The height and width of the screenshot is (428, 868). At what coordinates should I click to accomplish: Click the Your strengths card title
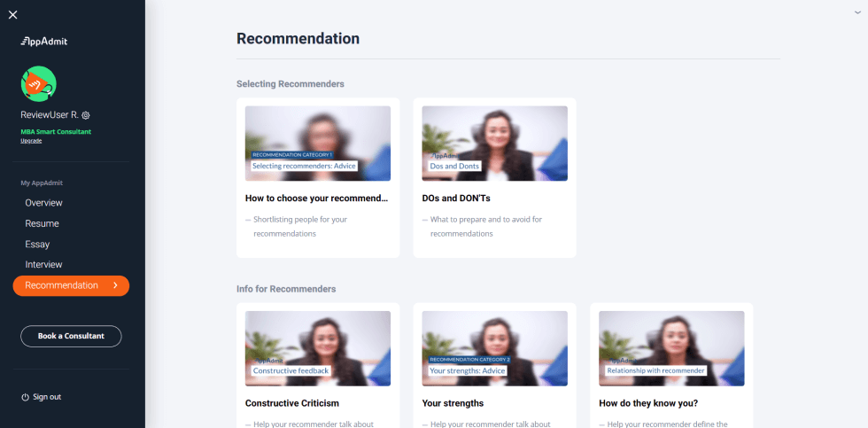coord(453,403)
